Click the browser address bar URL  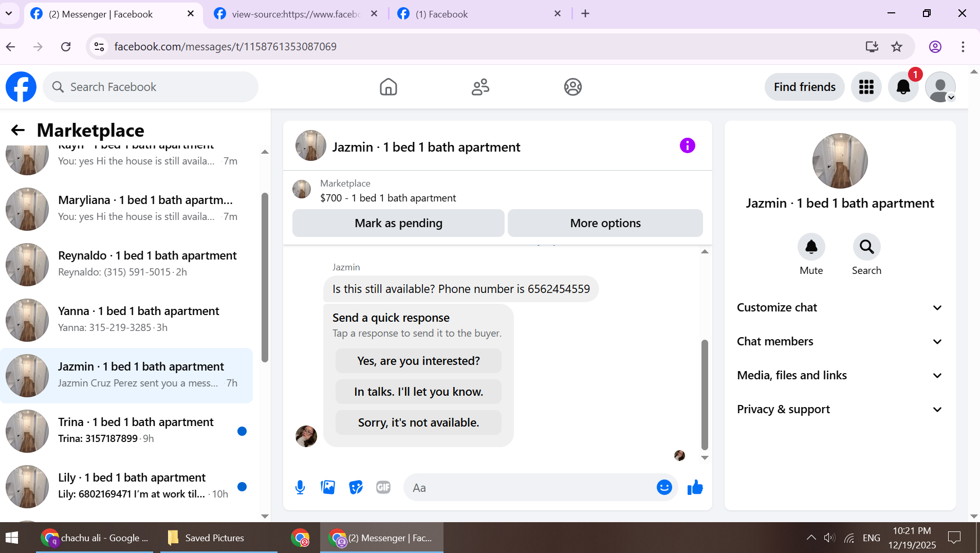(225, 47)
